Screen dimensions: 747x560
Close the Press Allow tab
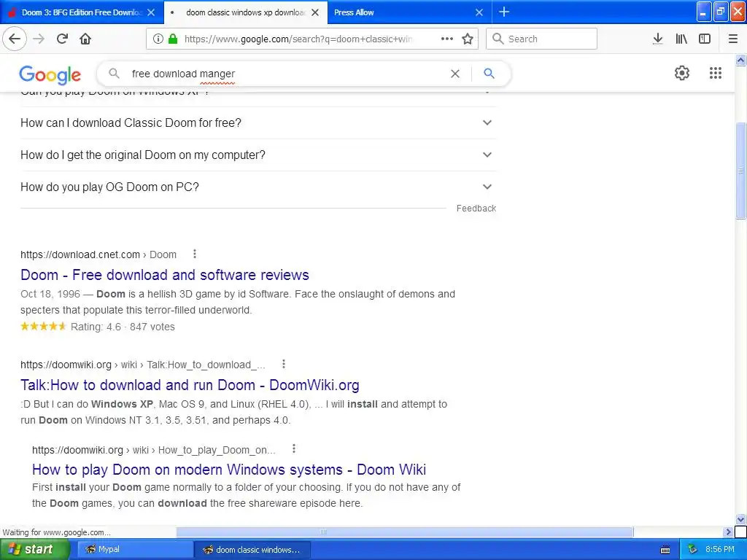click(x=479, y=12)
